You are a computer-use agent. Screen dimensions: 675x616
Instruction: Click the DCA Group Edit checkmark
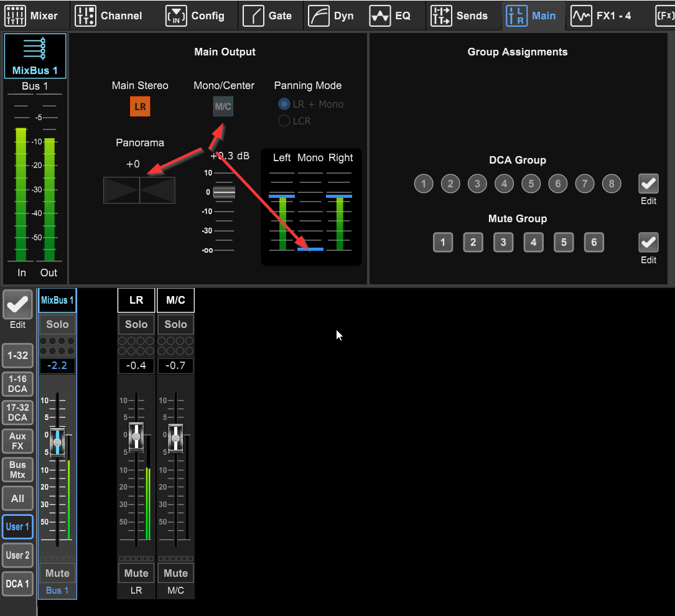(x=648, y=184)
